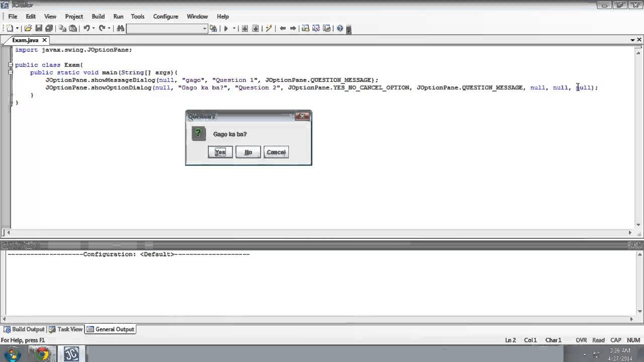Collapse the main method code fold

coord(10,72)
